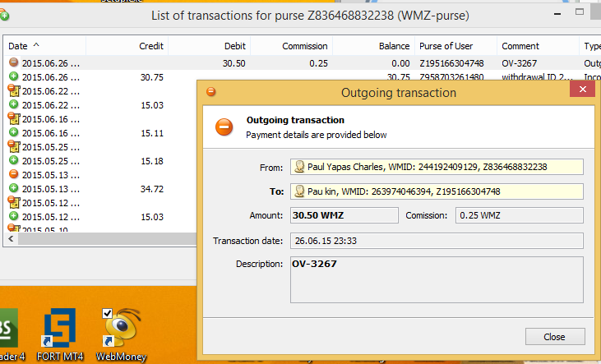
Task: Click the 34.72 credit value
Action: click(152, 189)
